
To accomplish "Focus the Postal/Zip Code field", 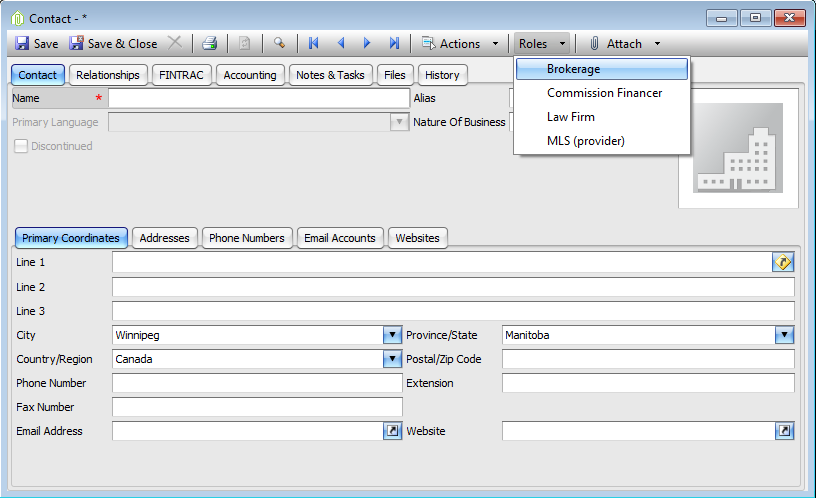I will 648,359.
